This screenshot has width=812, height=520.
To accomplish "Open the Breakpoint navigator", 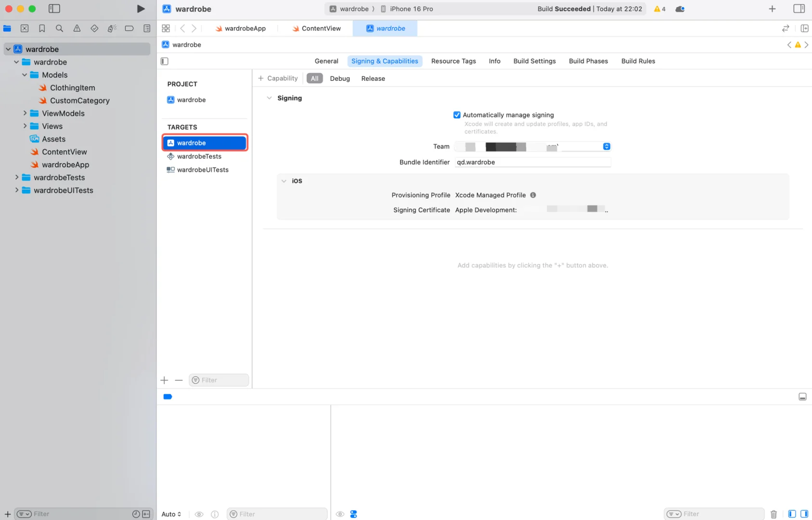I will tap(129, 28).
